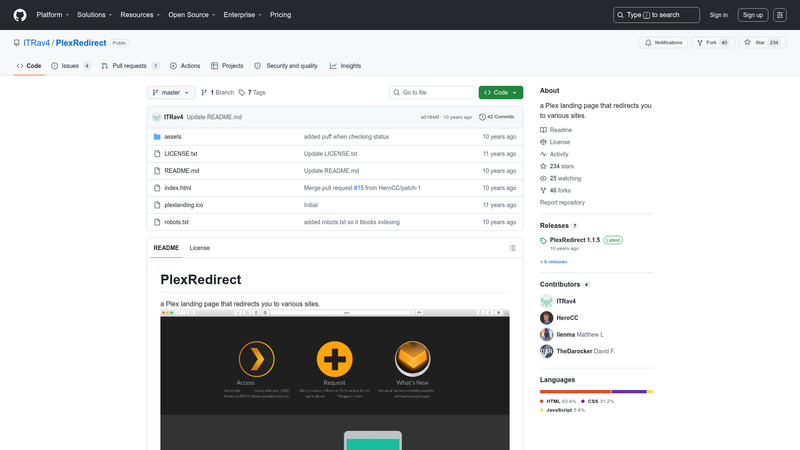Select the Code tab

[x=29, y=66]
